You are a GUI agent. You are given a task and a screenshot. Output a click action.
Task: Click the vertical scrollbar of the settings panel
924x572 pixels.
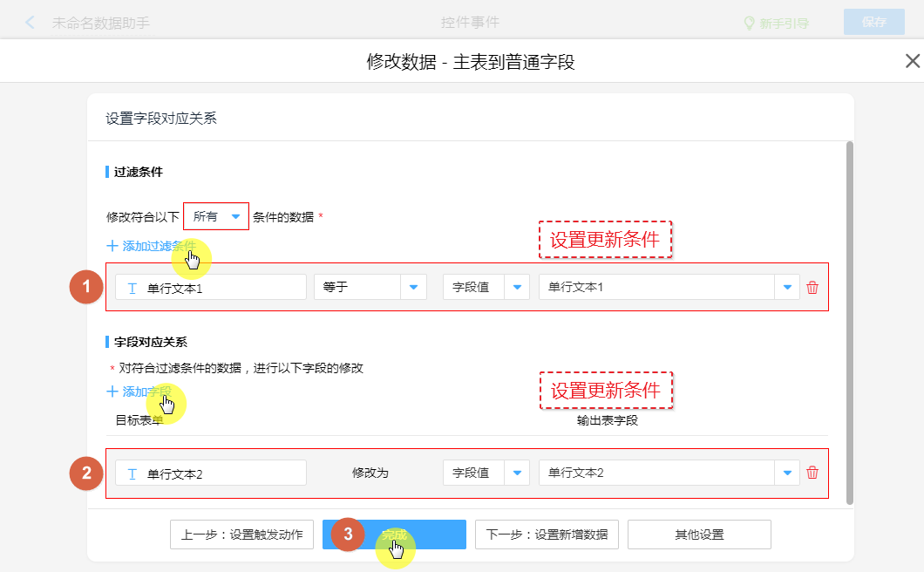click(850, 323)
